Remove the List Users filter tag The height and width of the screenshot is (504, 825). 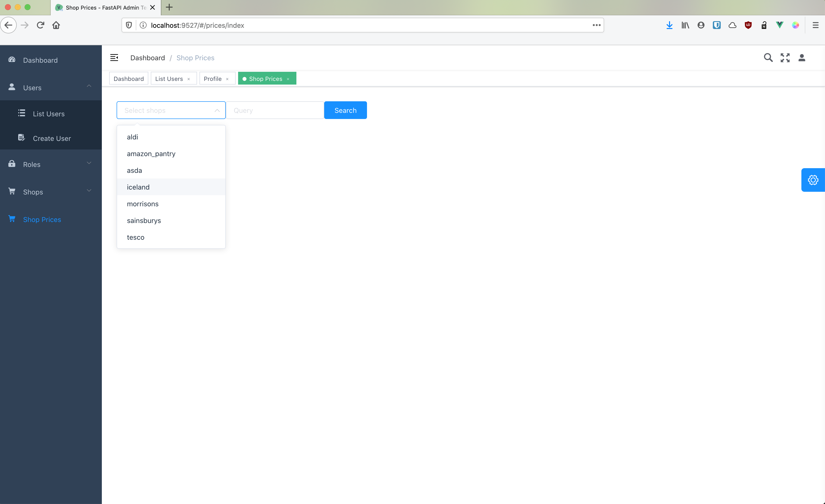pos(189,78)
